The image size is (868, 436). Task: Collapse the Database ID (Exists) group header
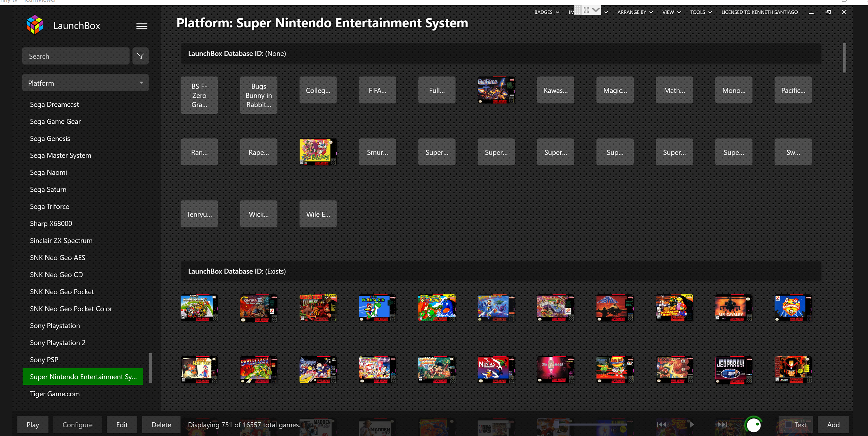point(501,271)
